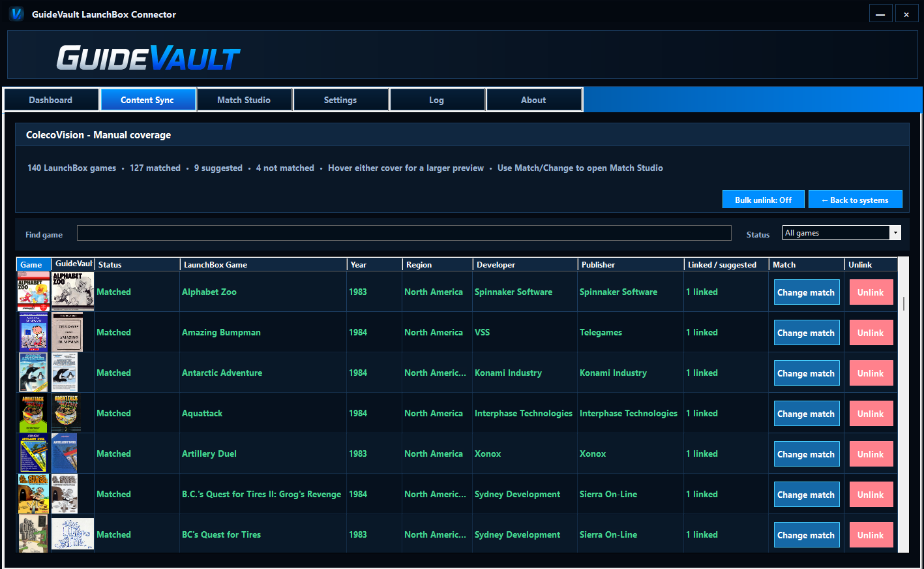This screenshot has width=924, height=569.
Task: Click the Artillery Duel GuideVault manual thumbnail
Action: 65,454
